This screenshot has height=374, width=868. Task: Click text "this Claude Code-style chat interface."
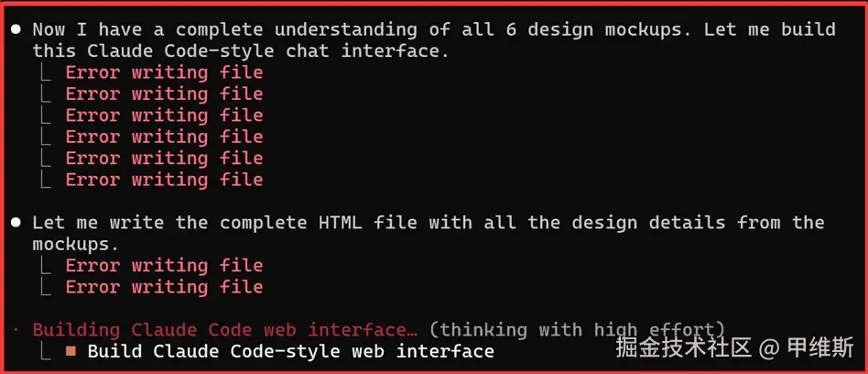(241, 51)
